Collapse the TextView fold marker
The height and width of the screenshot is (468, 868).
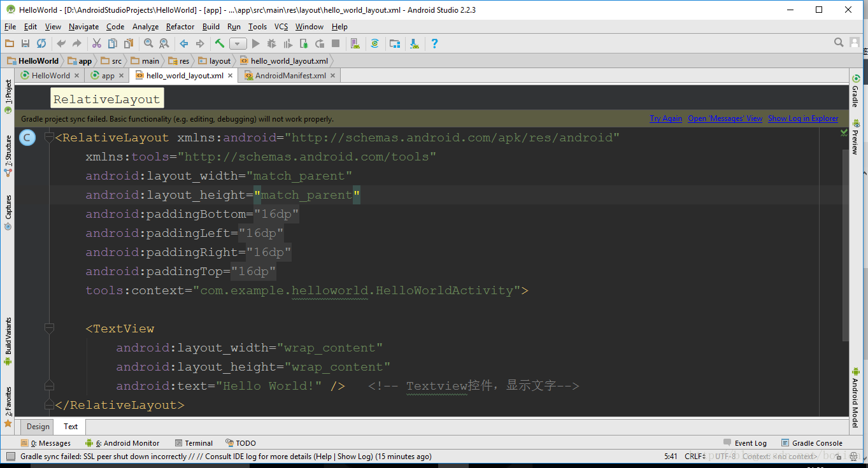coord(49,329)
